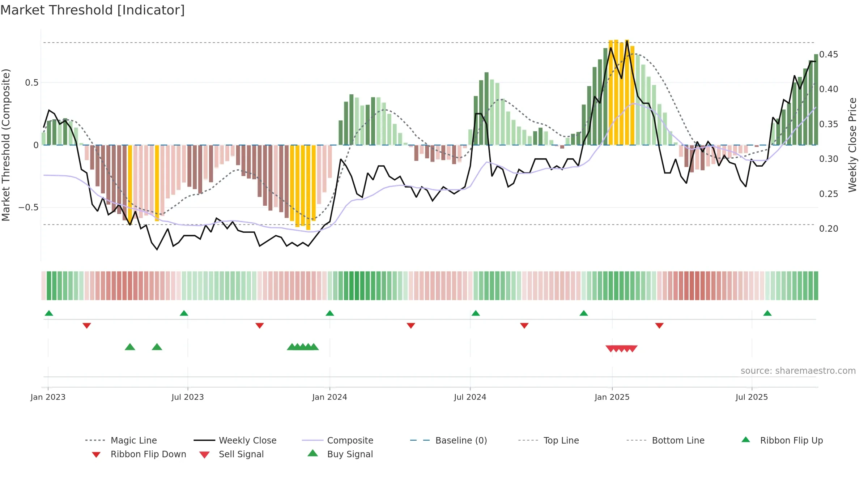Click the 'Weekly Close Price' axis title

(852, 145)
